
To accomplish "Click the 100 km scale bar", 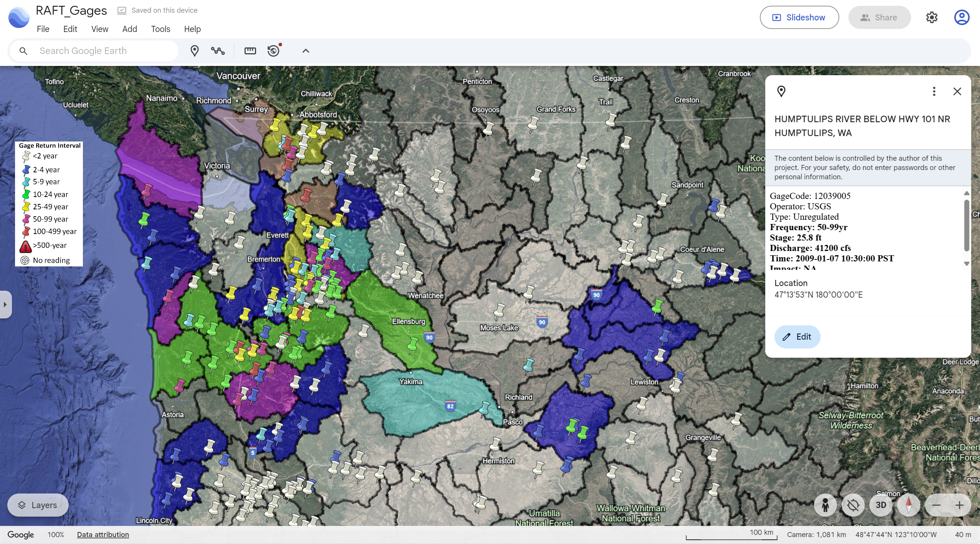I will [731, 535].
